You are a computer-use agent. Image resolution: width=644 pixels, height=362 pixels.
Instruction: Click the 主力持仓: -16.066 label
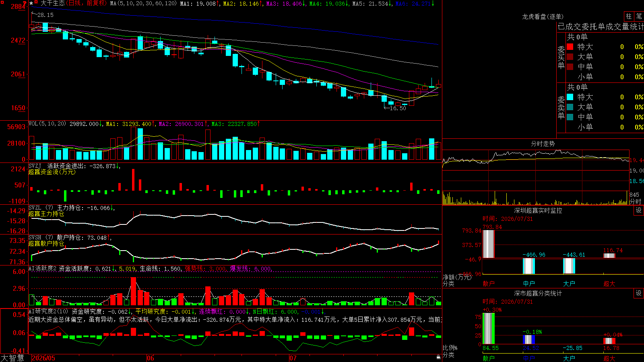[85, 208]
